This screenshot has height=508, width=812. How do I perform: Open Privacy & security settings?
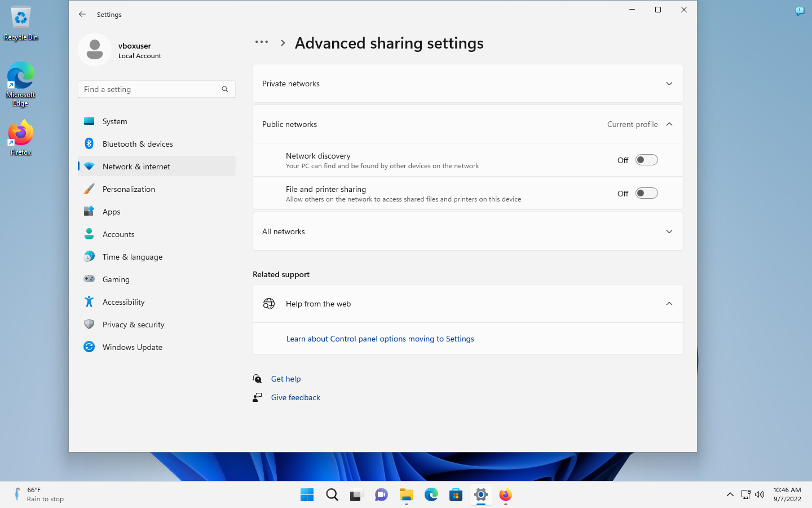coord(133,324)
